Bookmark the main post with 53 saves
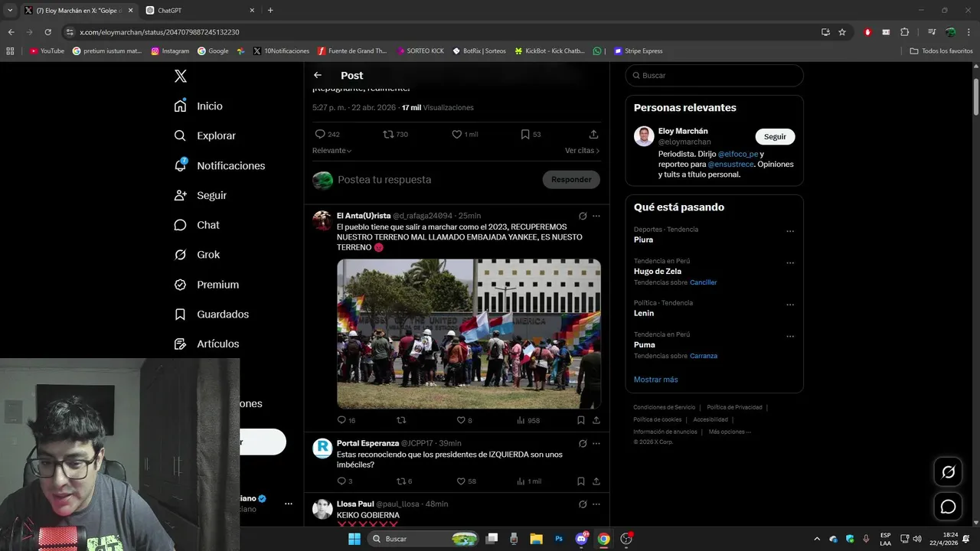Screen dimensions: 980x551 coord(525,134)
